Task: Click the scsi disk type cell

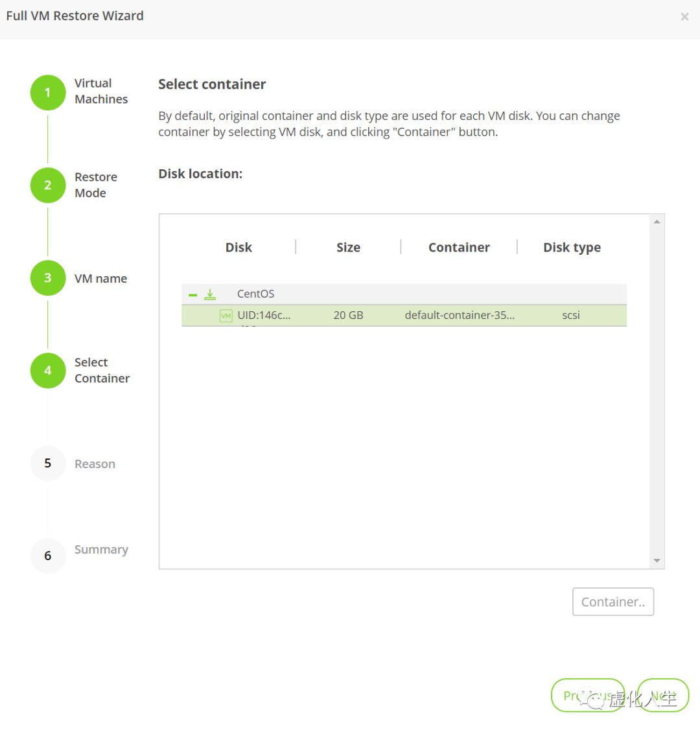Action: coord(570,315)
